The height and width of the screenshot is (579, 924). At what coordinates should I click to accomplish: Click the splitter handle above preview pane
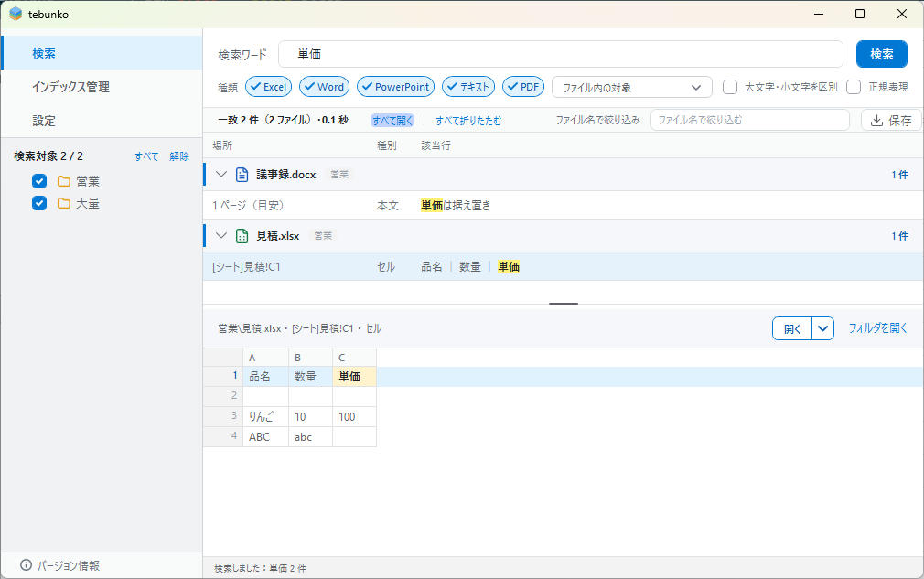coord(564,304)
